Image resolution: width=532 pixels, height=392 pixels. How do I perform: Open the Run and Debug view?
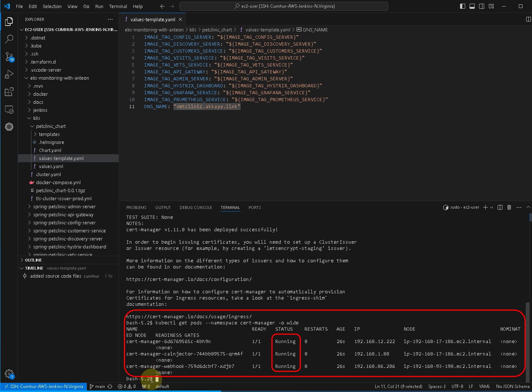click(x=9, y=75)
